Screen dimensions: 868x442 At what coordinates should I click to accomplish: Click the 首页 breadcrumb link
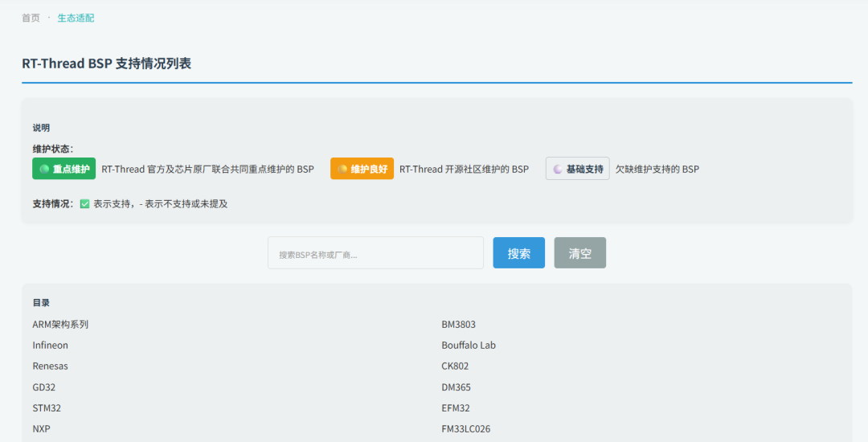click(31, 18)
